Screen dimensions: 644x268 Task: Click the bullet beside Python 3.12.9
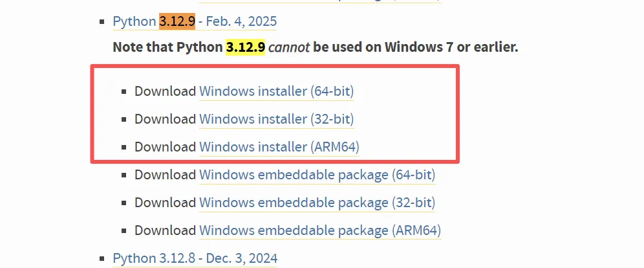102,23
